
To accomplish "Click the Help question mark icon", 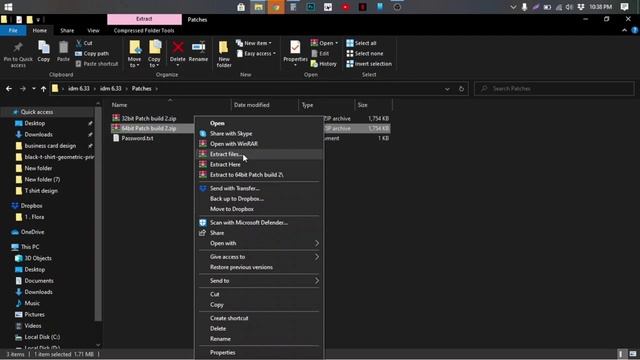I will [634, 31].
